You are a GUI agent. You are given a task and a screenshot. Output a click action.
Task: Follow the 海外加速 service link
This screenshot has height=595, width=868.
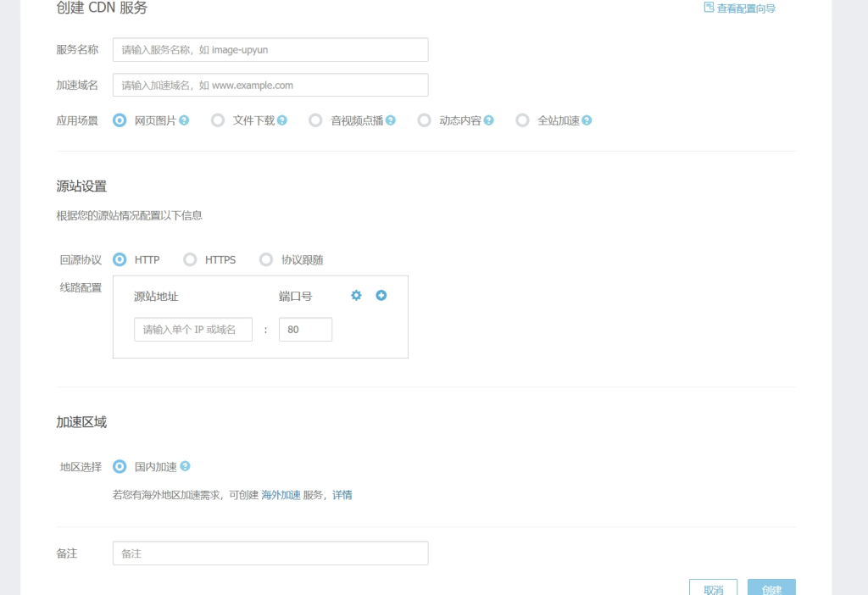click(281, 495)
